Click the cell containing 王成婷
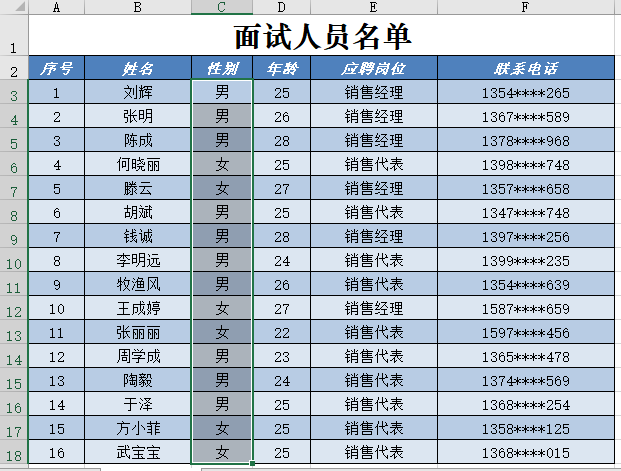This screenshot has width=621, height=471. pos(138,309)
